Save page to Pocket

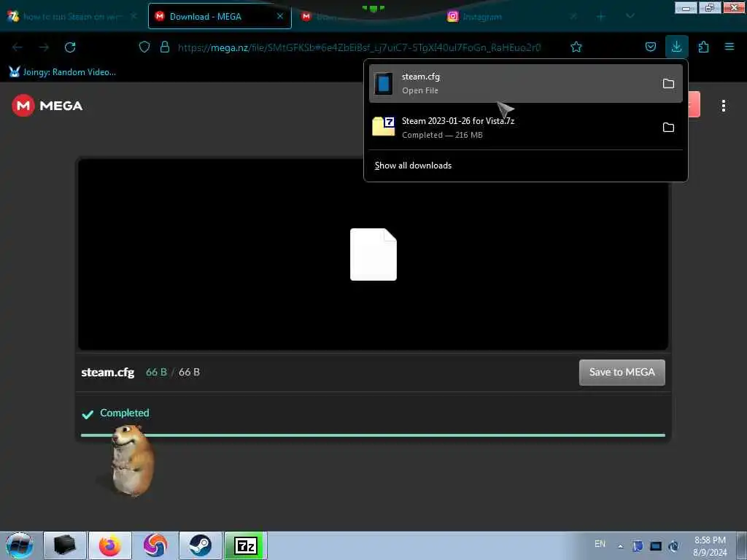point(650,47)
